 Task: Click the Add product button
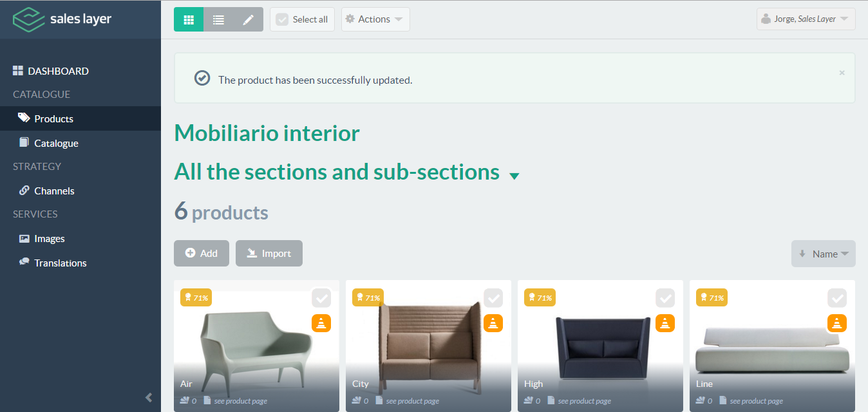pos(202,254)
